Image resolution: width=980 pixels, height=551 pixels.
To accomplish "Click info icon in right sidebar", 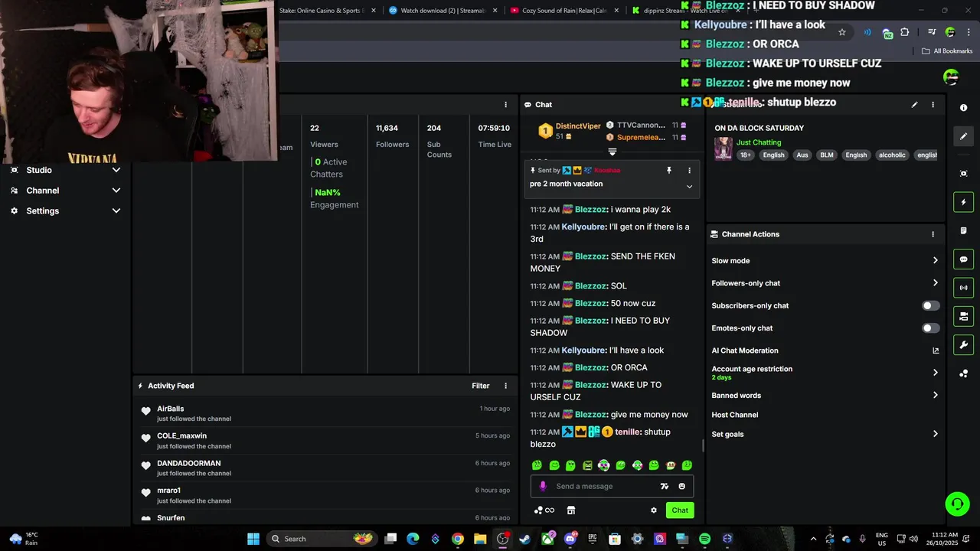I will point(964,108).
